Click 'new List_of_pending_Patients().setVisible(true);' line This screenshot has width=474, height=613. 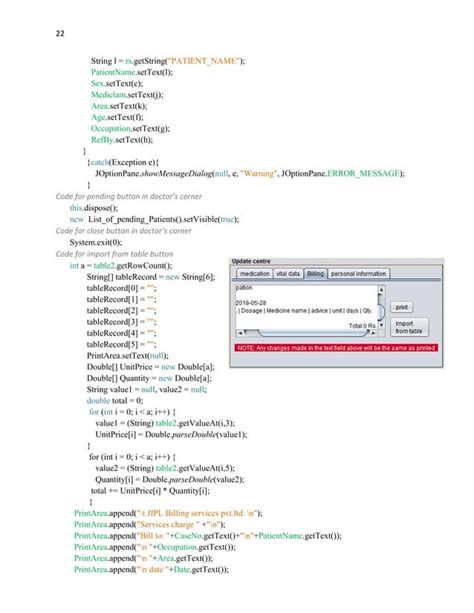coord(154,219)
